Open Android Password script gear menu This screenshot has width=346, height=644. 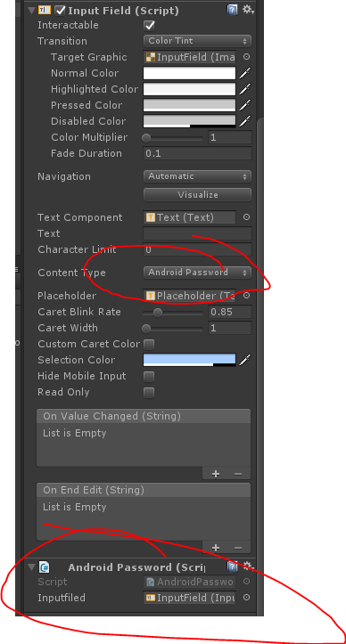(248, 567)
